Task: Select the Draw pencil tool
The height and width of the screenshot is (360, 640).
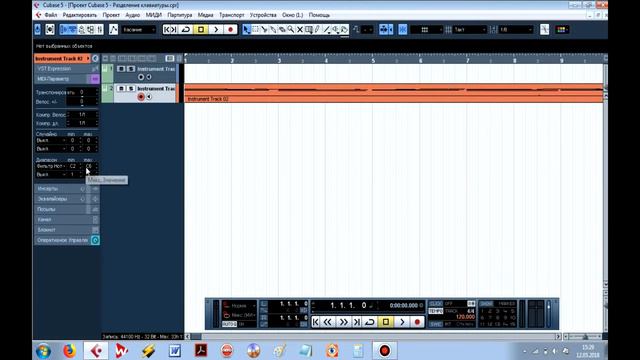Action: 317,29
